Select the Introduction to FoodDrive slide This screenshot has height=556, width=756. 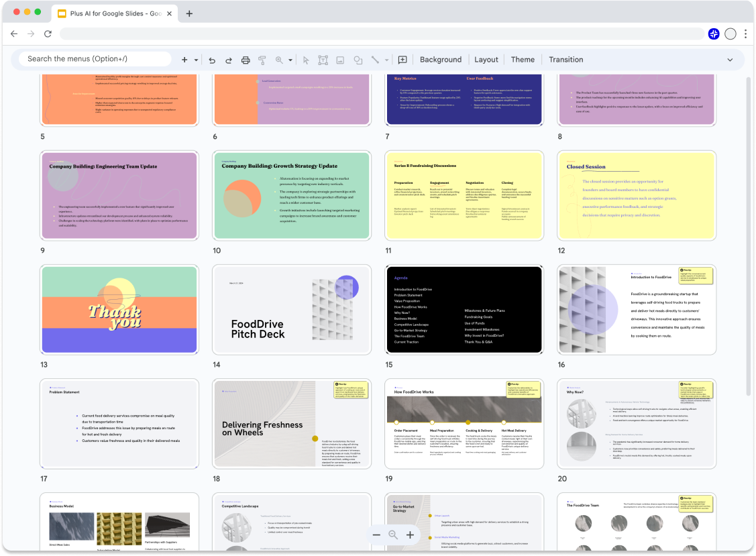637,310
